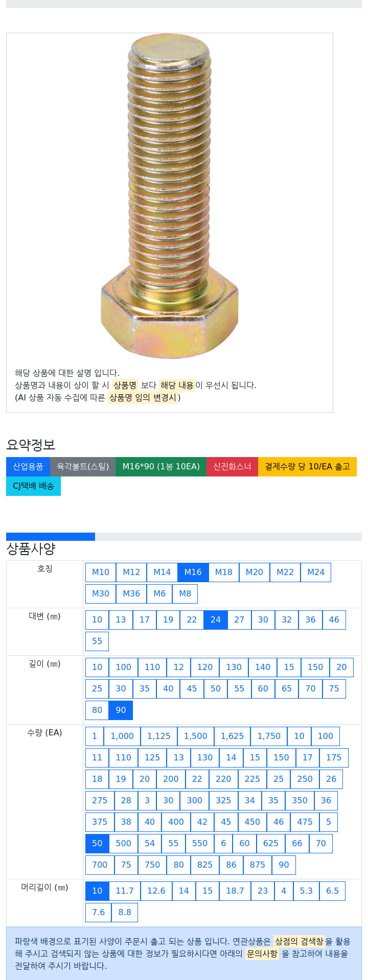Pick the 27 option under 대변
Image resolution: width=368 pixels, height=980 pixels.
[239, 619]
